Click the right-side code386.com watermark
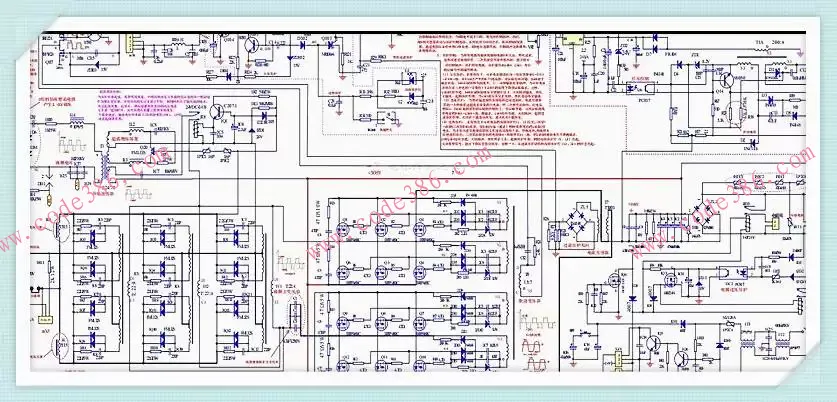This screenshot has width=837, height=402. click(x=722, y=203)
